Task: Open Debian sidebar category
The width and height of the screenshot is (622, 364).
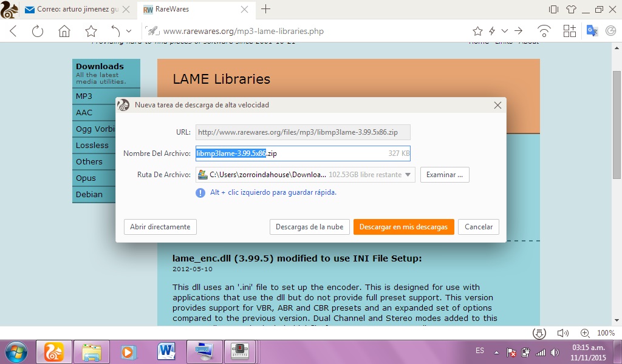Action: pos(89,195)
